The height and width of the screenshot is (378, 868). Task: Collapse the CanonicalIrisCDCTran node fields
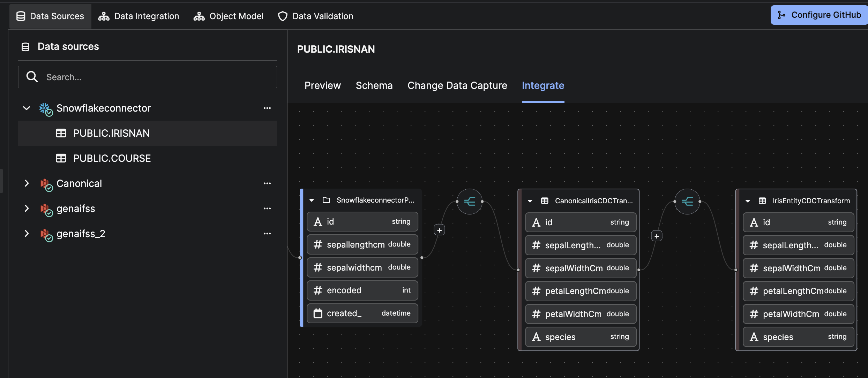click(x=530, y=201)
